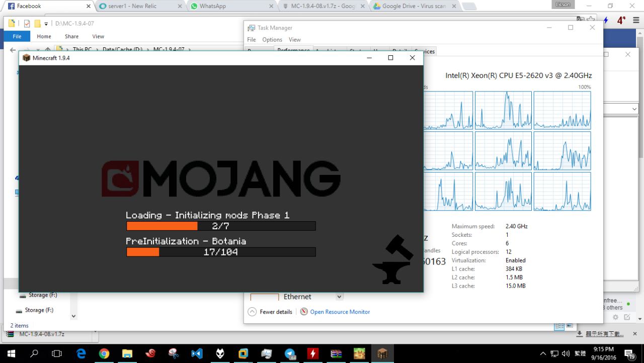Viewport: 644px width, 363px height.
Task: Open the Home ribbon tab in Explorer
Action: click(44, 36)
